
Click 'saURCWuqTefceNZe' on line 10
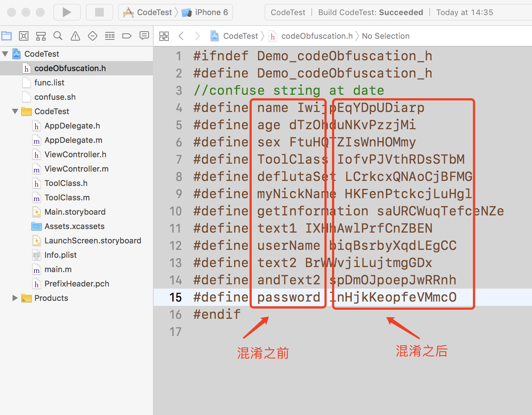(x=440, y=211)
